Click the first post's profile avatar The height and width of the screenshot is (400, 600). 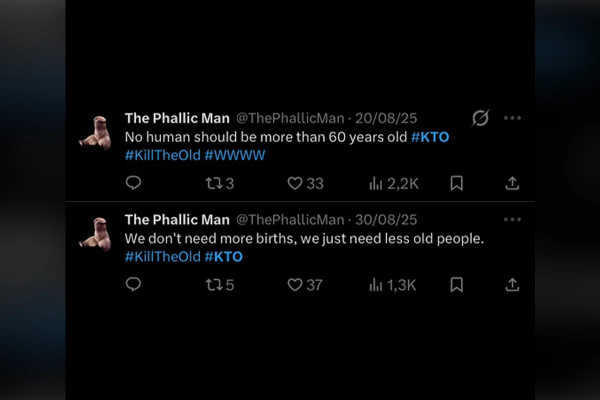(96, 131)
